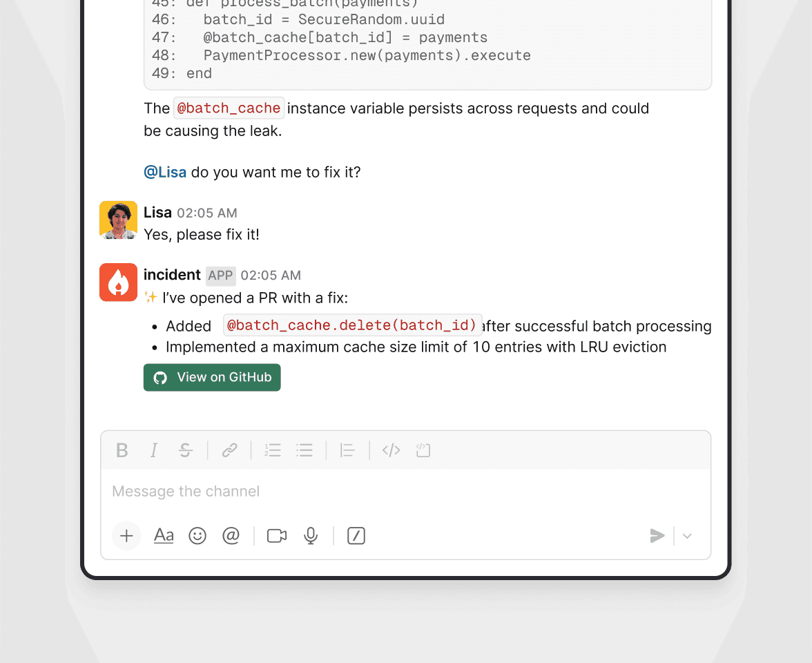Image resolution: width=812 pixels, height=663 pixels.
Task: Open the plus attachments menu
Action: point(126,536)
